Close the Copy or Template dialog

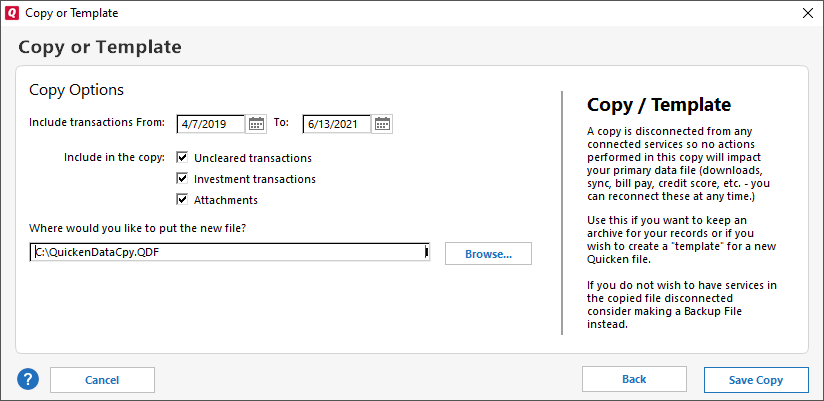pos(808,13)
